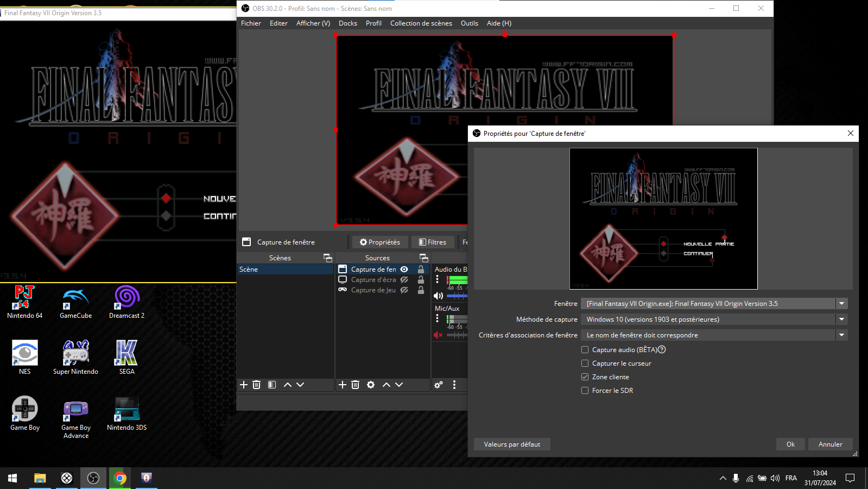Click Valeurs par défaut button
This screenshot has height=489, width=868.
[x=512, y=444]
